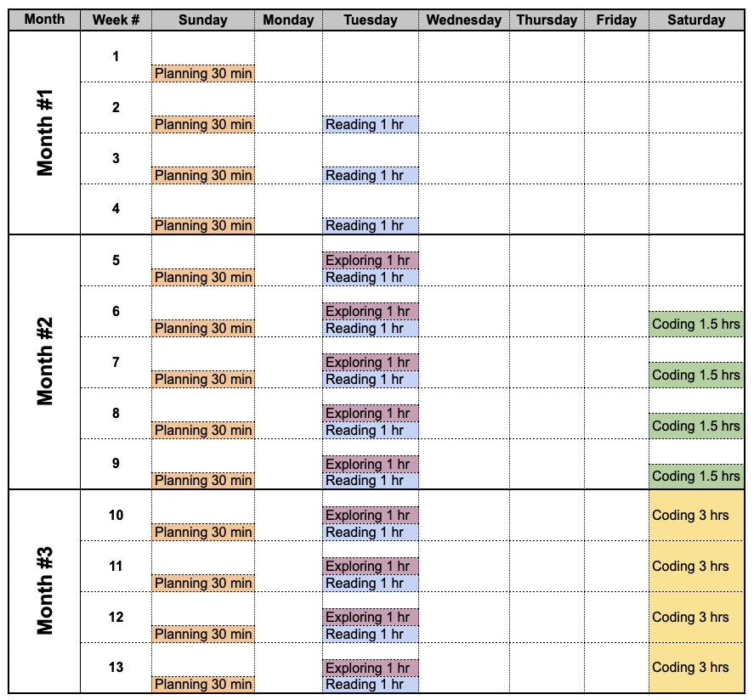Click the Month #3 merged cell
The height and width of the screenshot is (700, 754).
click(x=44, y=591)
